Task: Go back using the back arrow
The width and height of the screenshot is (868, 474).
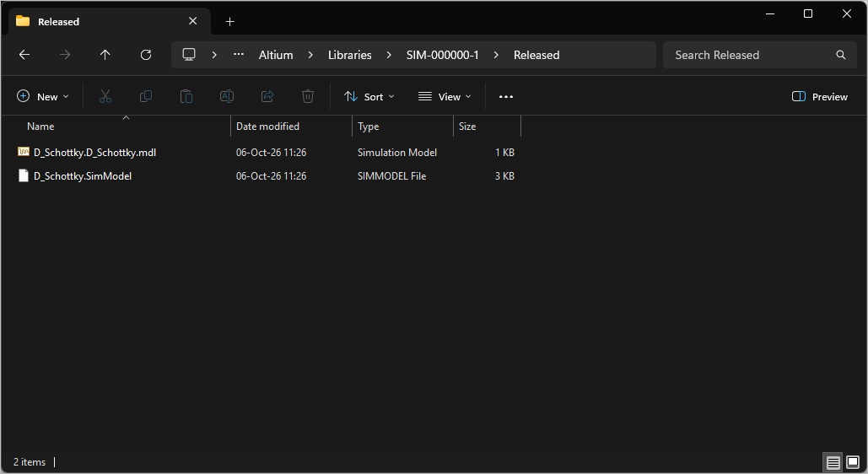Action: coord(24,55)
